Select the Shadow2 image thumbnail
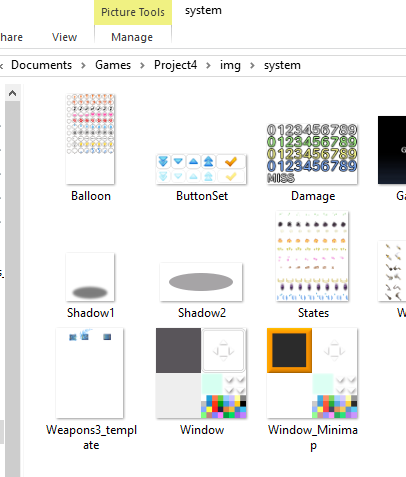Viewport: 406px width, 477px height. (x=201, y=282)
